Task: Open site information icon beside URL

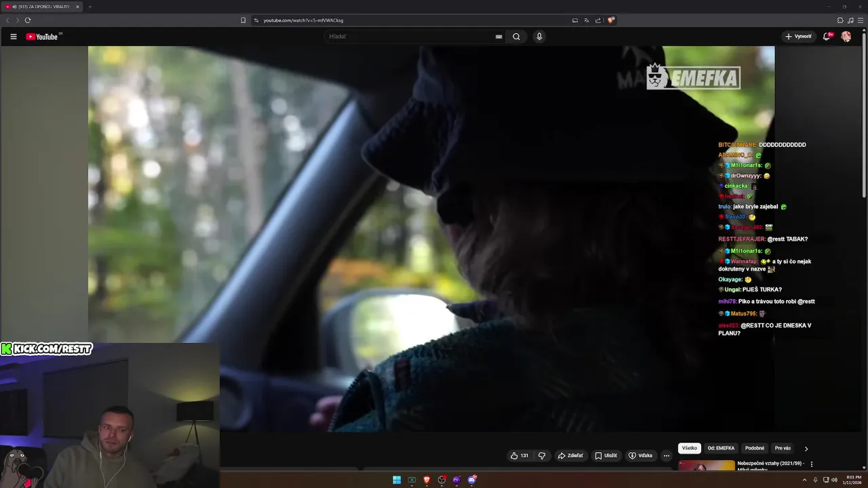Action: click(x=256, y=20)
